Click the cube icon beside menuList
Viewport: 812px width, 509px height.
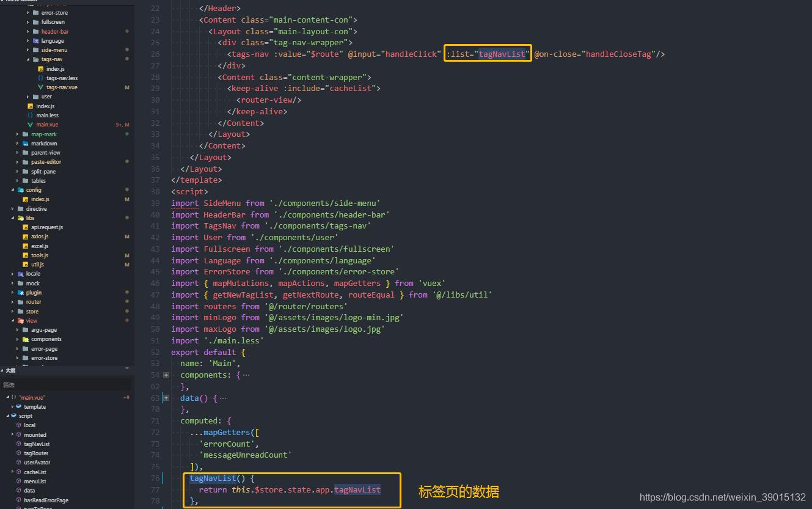pos(18,482)
